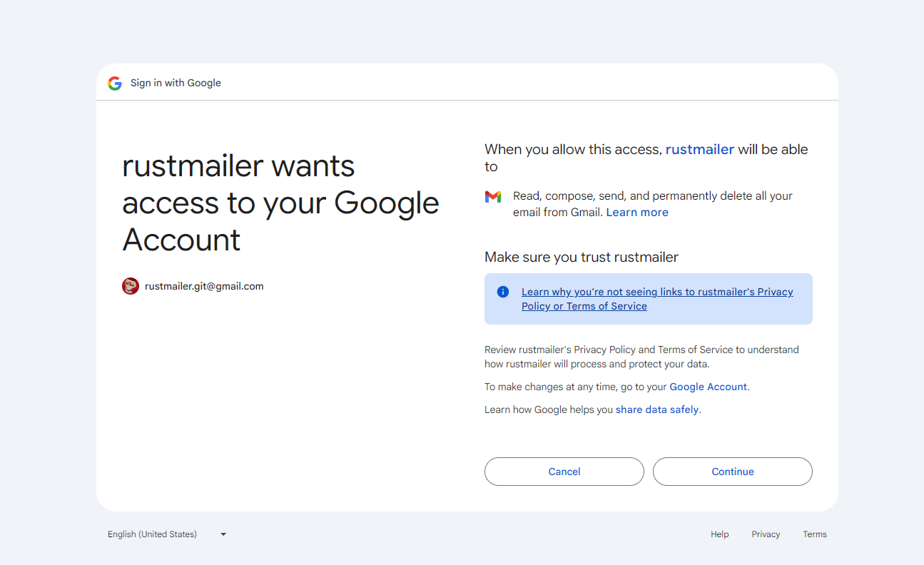Screen dimensions: 924x565
Task: Open the Learn more link about Gmail access
Action: (x=637, y=213)
